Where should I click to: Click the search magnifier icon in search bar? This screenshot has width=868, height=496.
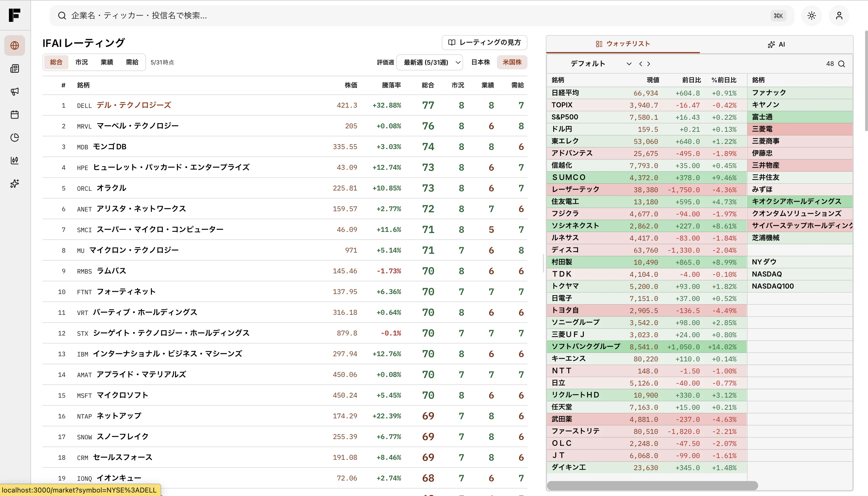point(62,16)
